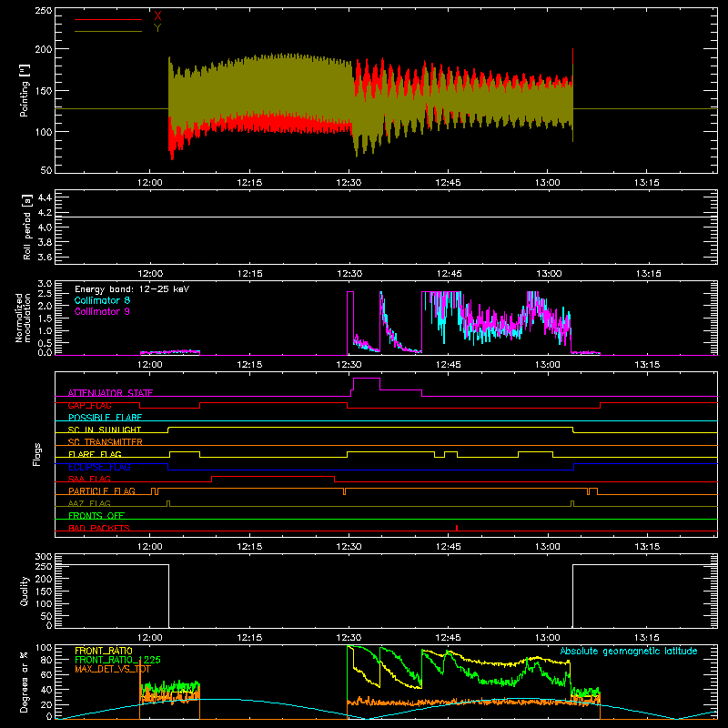Click the orange MAX_DET_VS_TOT legend entry
This screenshot has height=728, width=728.
pos(113,669)
